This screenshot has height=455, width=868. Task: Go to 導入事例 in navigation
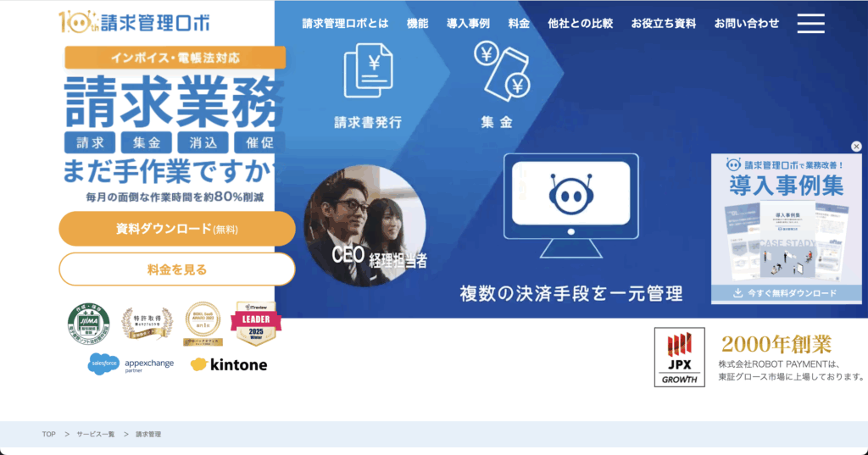coord(468,23)
